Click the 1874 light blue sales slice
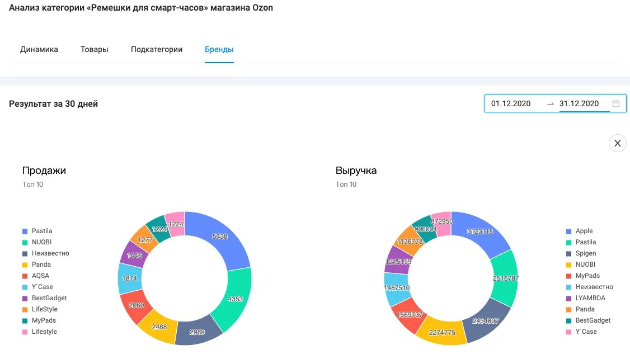This screenshot has height=364, width=630. coord(130,278)
